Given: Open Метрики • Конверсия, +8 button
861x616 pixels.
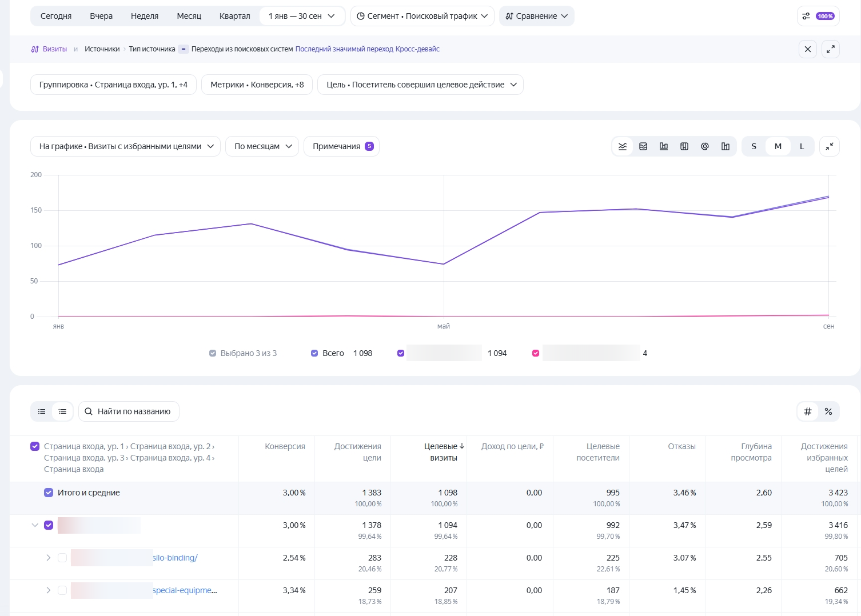Looking at the screenshot, I should 257,85.
